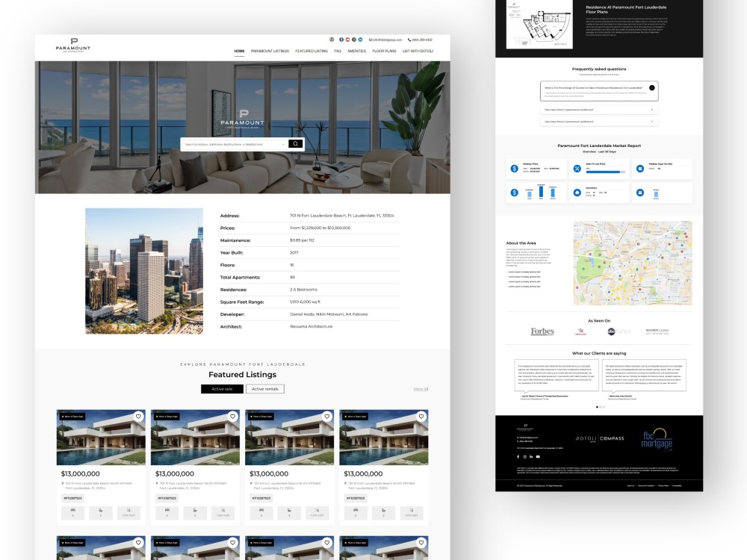This screenshot has height=560, width=747.
Task: Click the footer Instagram icon
Action: click(x=525, y=457)
